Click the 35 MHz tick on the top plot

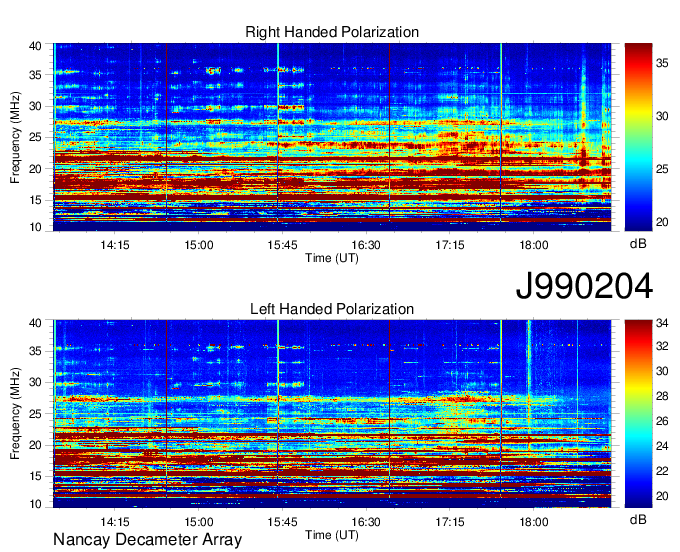point(35,75)
